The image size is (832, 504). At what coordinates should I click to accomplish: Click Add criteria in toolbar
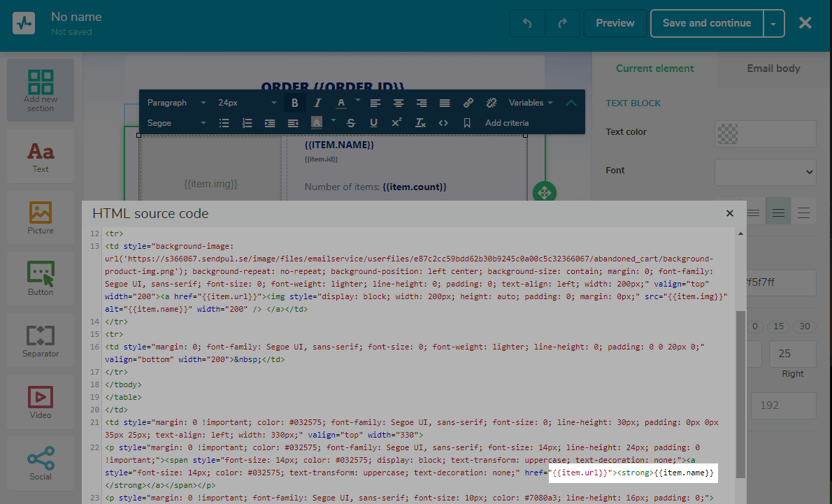tap(507, 123)
